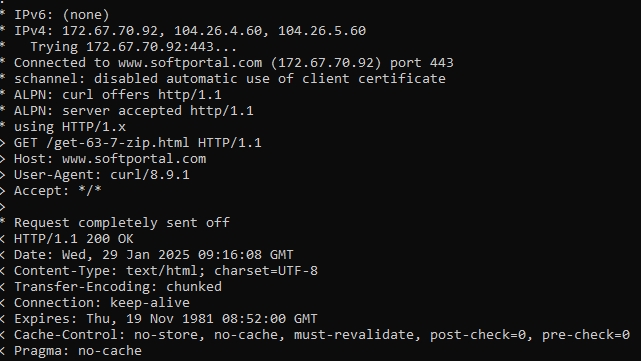Click the Date header with 29 Jan 2025
The width and height of the screenshot is (641, 361).
click(154, 255)
